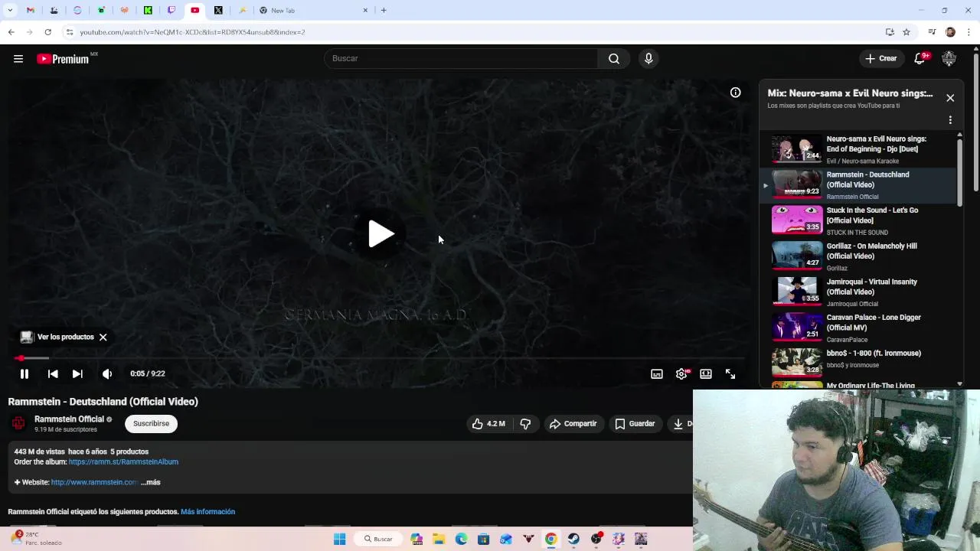Pause the video from player controls

[24, 373]
